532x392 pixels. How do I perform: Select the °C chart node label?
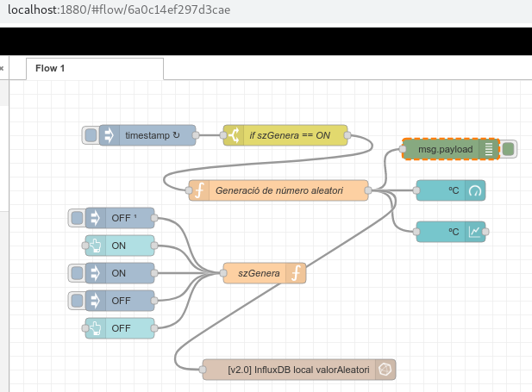click(x=454, y=232)
